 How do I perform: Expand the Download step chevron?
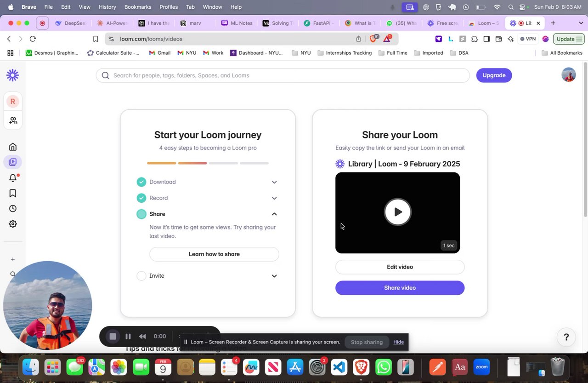tap(274, 182)
